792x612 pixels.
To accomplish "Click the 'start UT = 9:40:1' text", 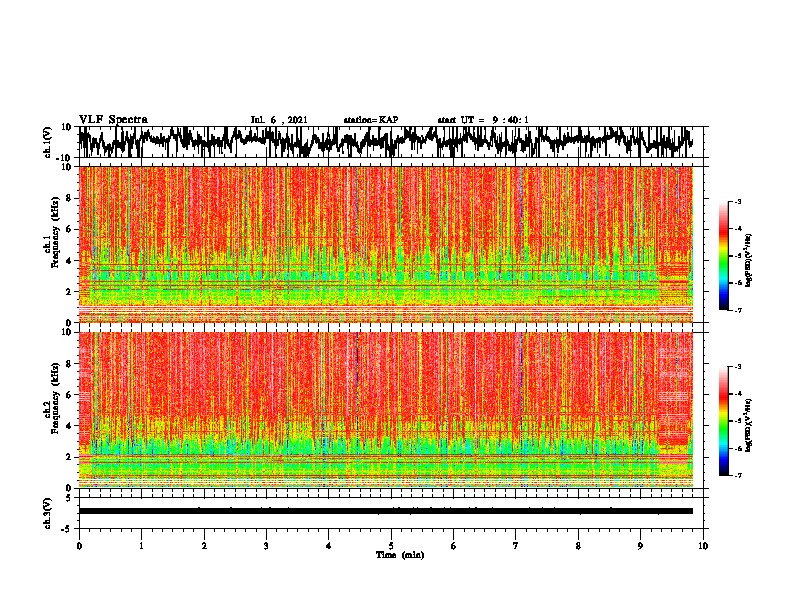I will point(483,120).
